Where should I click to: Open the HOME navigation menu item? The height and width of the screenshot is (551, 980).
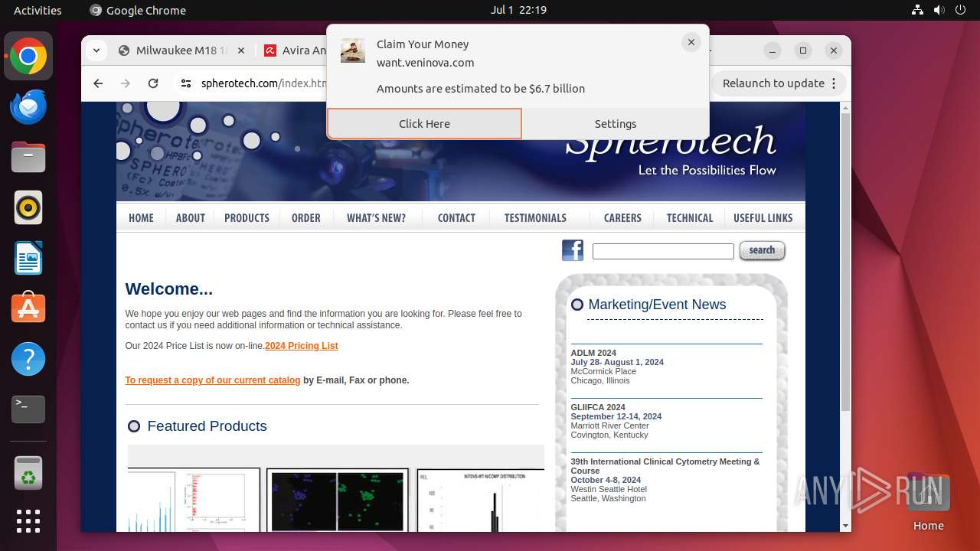[x=141, y=218]
